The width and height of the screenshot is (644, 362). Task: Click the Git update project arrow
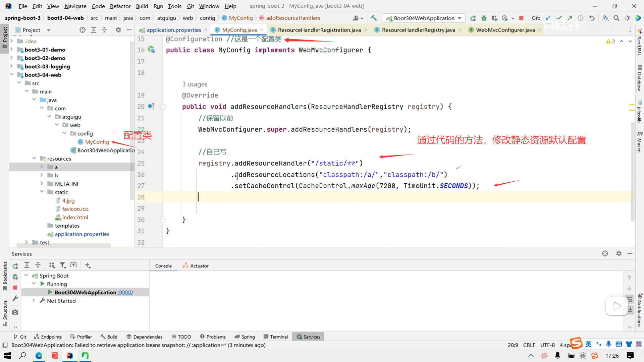click(x=548, y=18)
